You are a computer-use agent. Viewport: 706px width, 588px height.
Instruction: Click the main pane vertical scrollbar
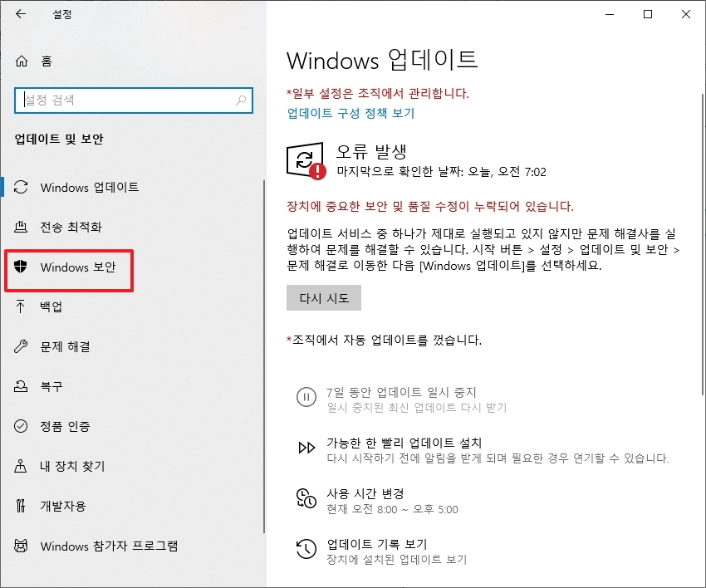pos(703,244)
